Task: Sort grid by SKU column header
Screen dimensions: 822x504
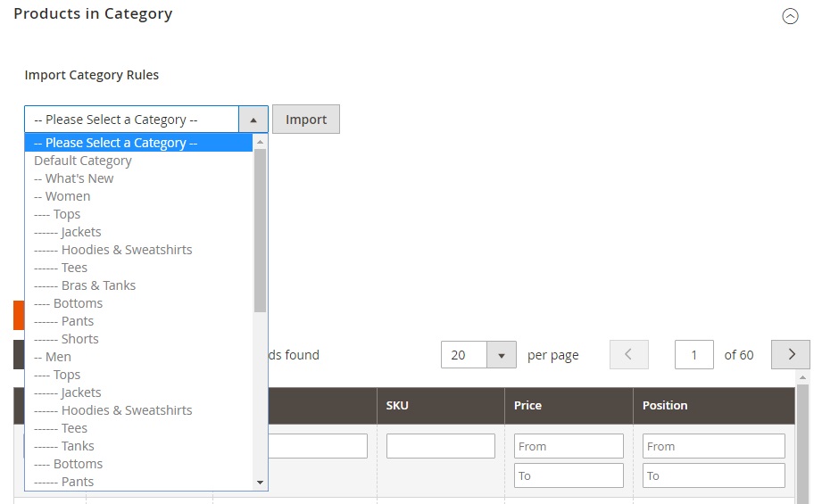Action: click(441, 406)
